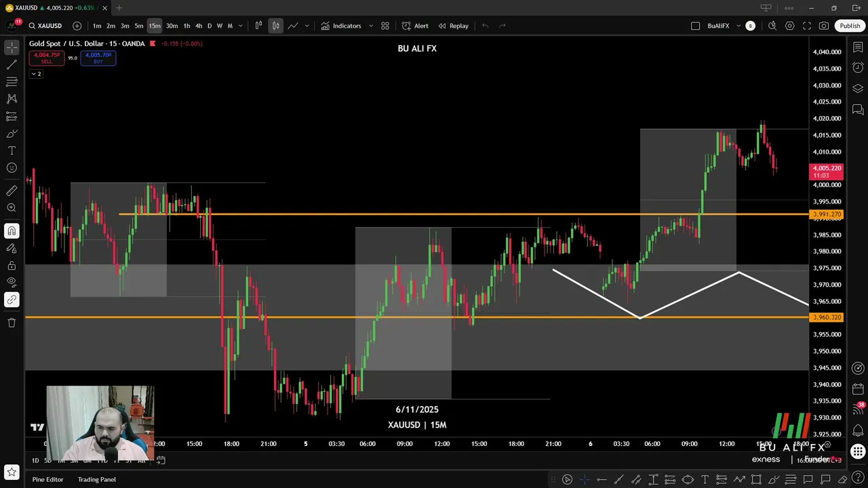This screenshot has height=488, width=868.
Task: Add symbol to compare with plus icon
Action: tap(77, 26)
